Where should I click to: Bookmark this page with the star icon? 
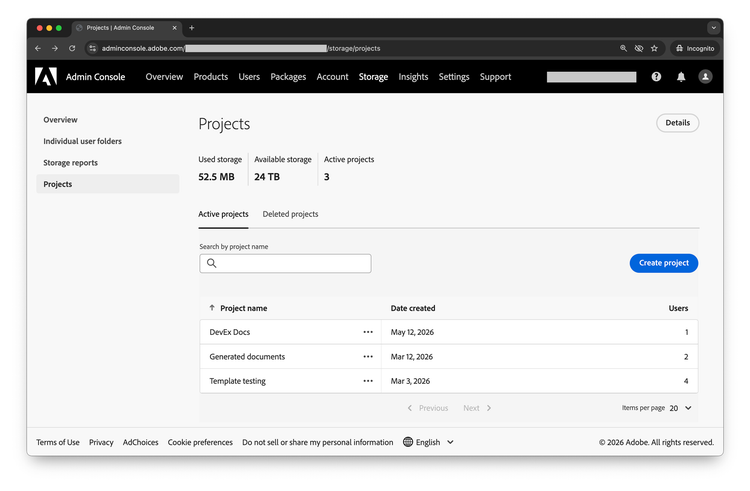click(x=654, y=48)
